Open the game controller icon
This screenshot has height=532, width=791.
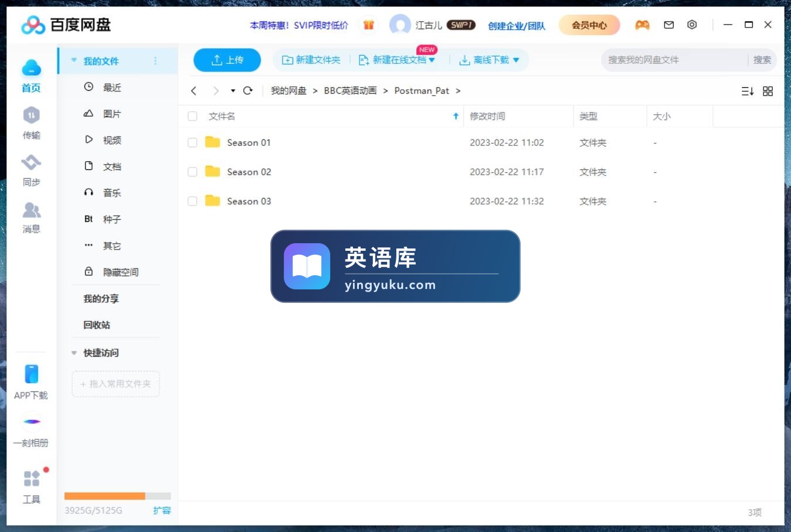[643, 25]
